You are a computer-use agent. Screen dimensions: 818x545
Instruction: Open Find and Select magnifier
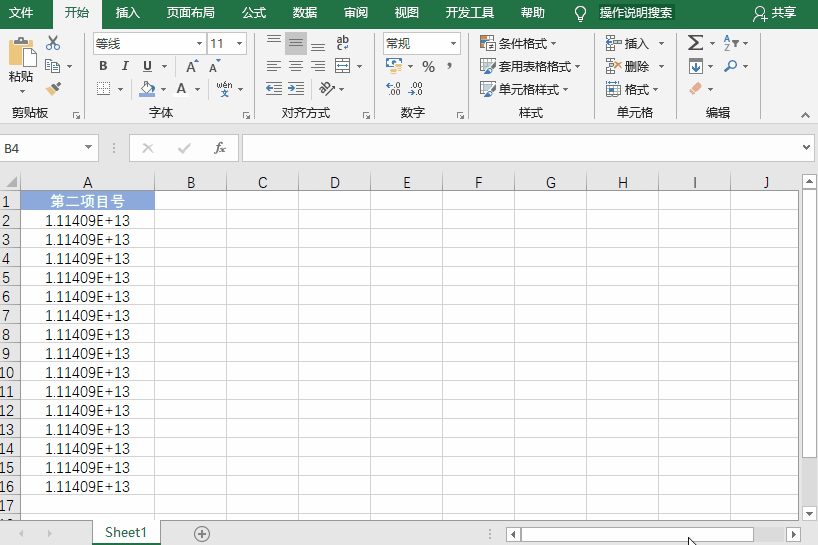click(x=731, y=66)
